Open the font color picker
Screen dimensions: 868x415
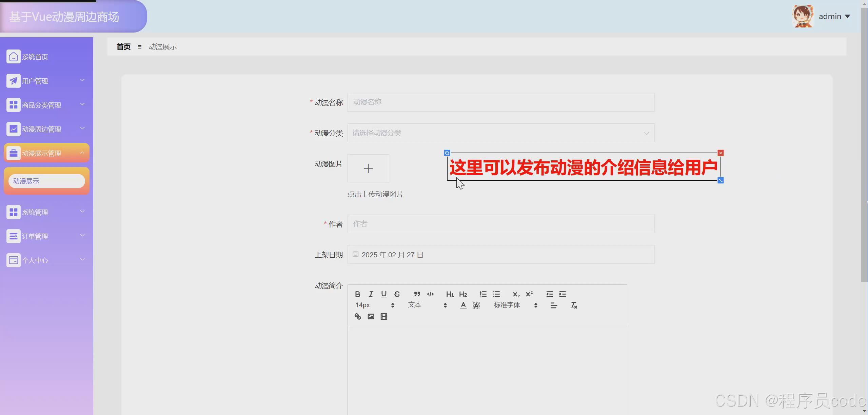(x=463, y=305)
